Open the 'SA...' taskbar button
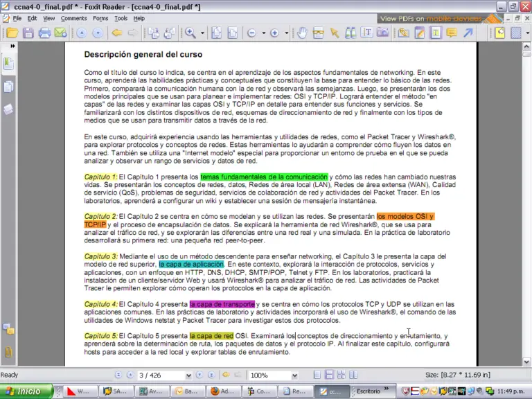The width and height of the screenshot is (532, 399). click(116, 391)
